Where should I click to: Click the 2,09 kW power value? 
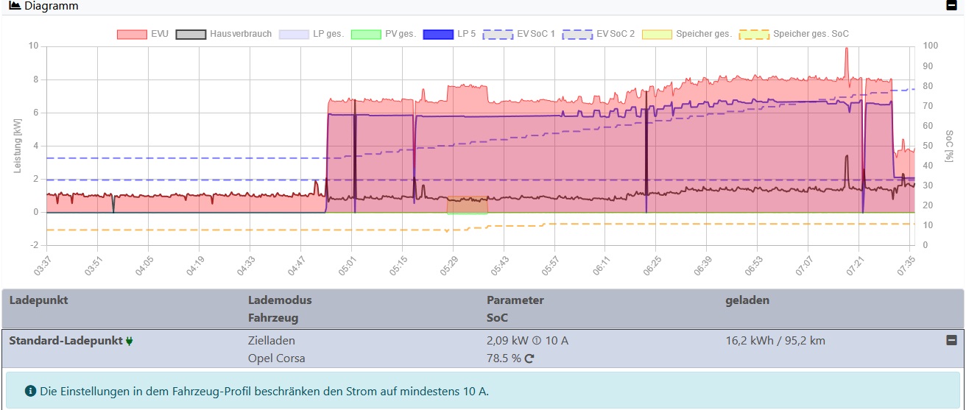coord(507,341)
